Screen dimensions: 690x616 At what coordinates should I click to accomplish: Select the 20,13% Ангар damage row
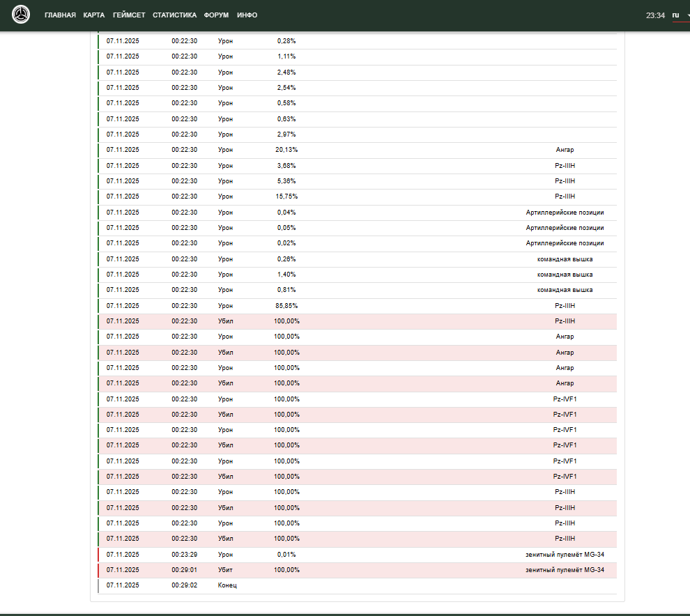point(357,150)
